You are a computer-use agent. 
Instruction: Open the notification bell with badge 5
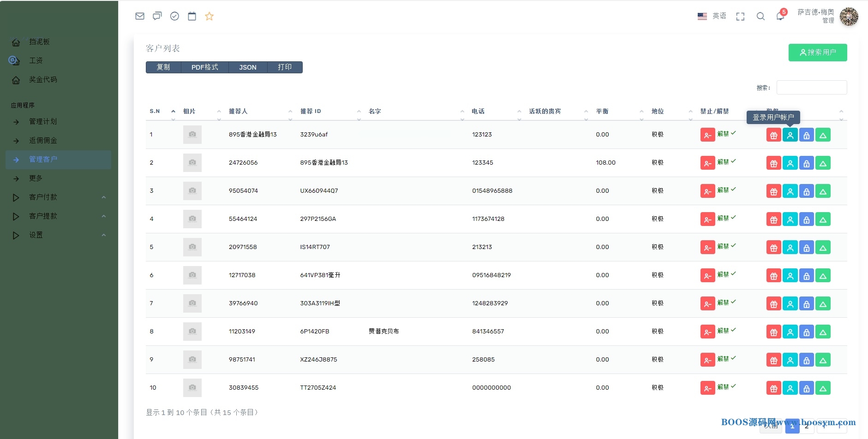click(x=780, y=16)
